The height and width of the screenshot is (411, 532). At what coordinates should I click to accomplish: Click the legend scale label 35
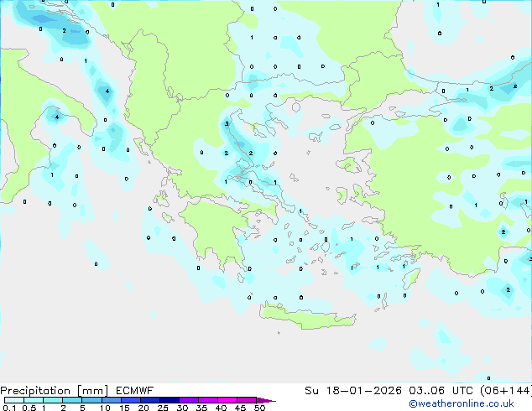click(x=201, y=408)
